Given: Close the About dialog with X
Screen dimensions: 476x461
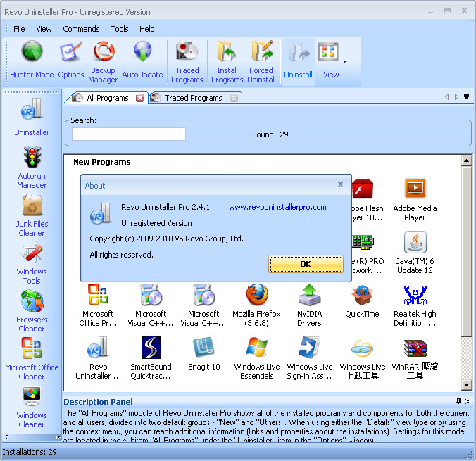Looking at the screenshot, I should click(x=340, y=184).
